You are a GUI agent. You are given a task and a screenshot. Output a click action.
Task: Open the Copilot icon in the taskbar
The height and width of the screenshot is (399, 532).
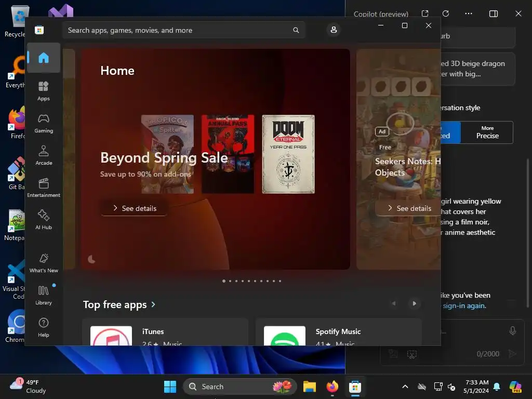pyautogui.click(x=515, y=387)
